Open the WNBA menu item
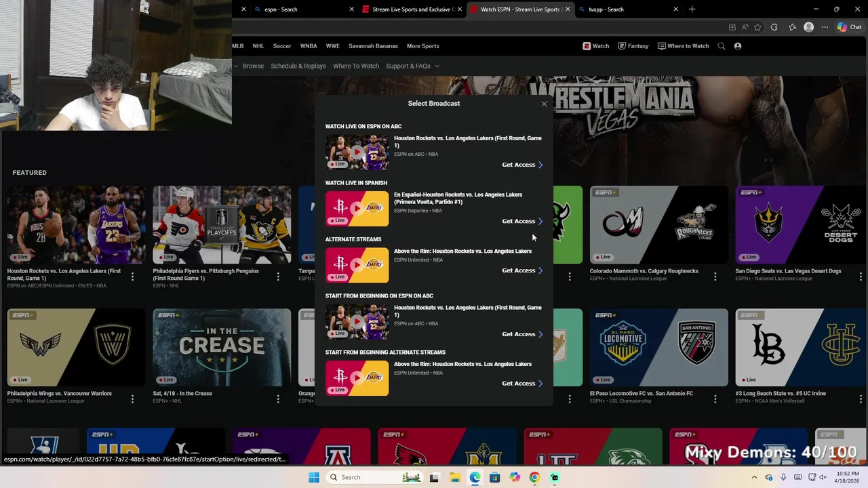 [x=309, y=46]
